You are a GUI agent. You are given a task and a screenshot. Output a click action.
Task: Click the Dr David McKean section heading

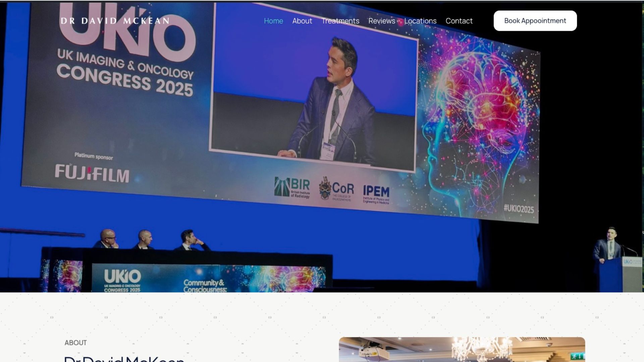(124, 359)
